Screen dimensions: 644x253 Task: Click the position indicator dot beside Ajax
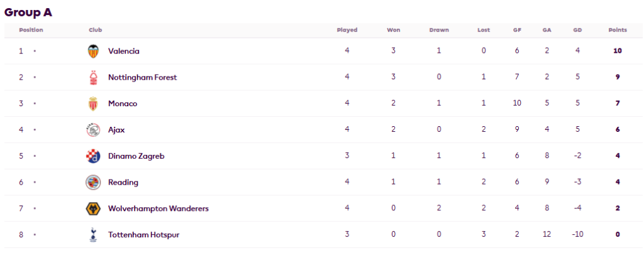pyautogui.click(x=35, y=130)
